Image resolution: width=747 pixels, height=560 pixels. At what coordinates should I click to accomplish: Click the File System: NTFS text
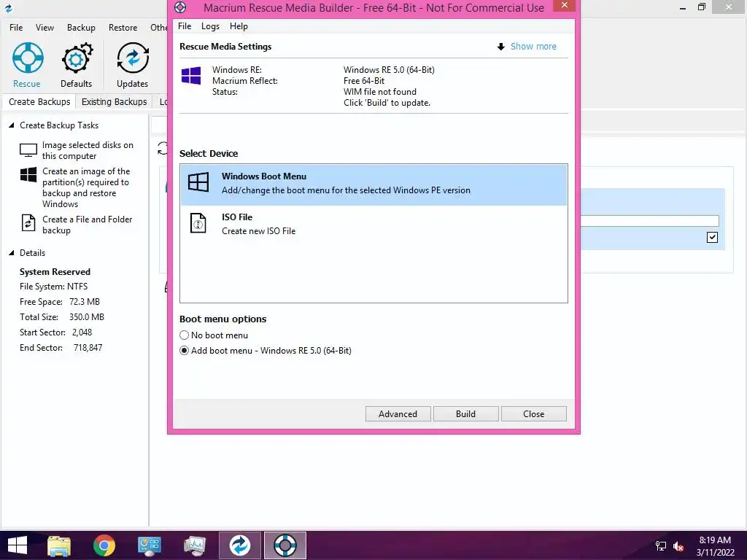(x=53, y=287)
